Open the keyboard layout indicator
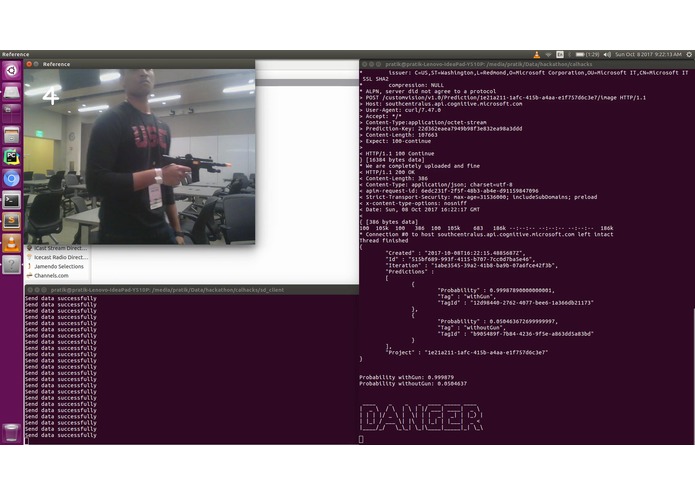695x494 pixels. point(560,54)
